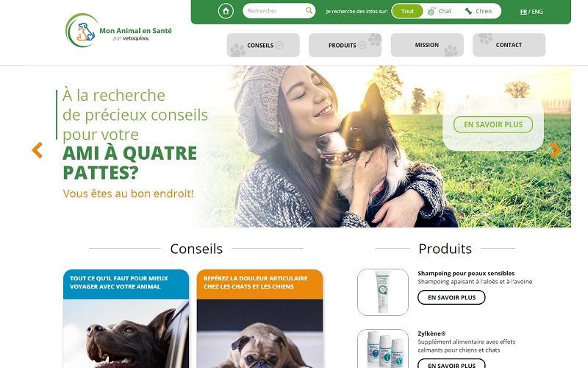Expand the Conseils menu plus icon
Screen dimensions: 588x368
click(x=279, y=45)
